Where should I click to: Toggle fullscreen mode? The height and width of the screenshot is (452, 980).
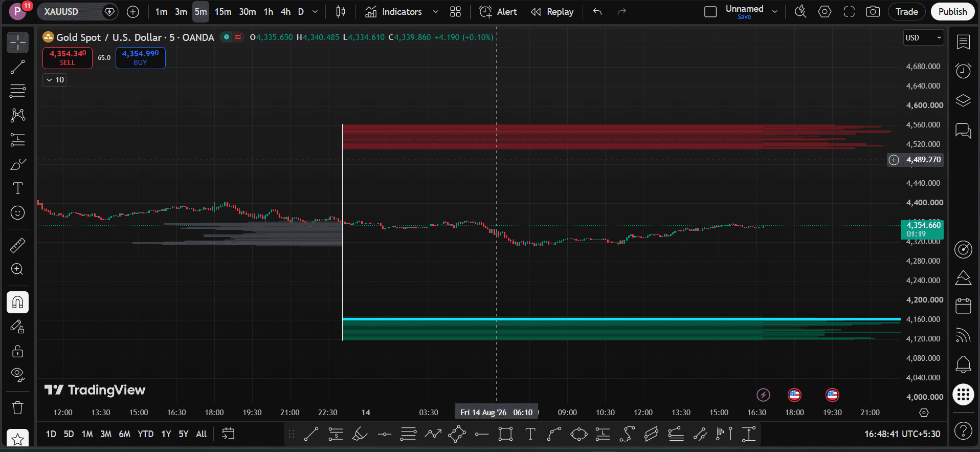(849, 12)
